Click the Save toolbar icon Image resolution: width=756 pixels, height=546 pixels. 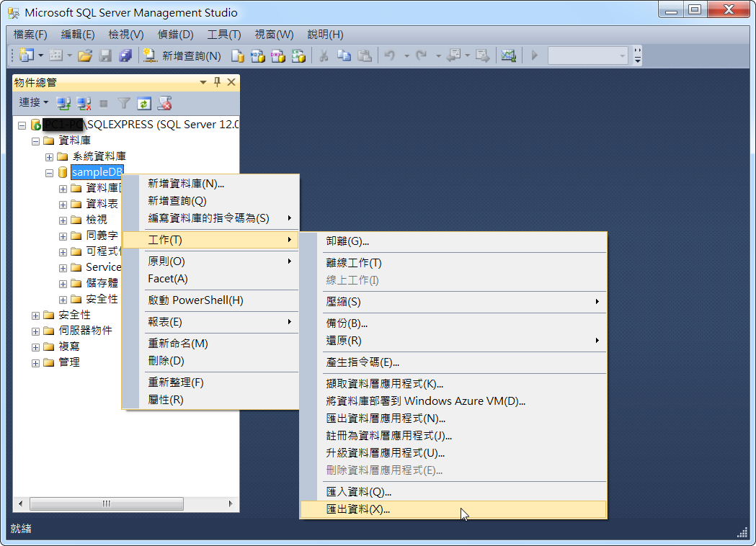coord(107,55)
